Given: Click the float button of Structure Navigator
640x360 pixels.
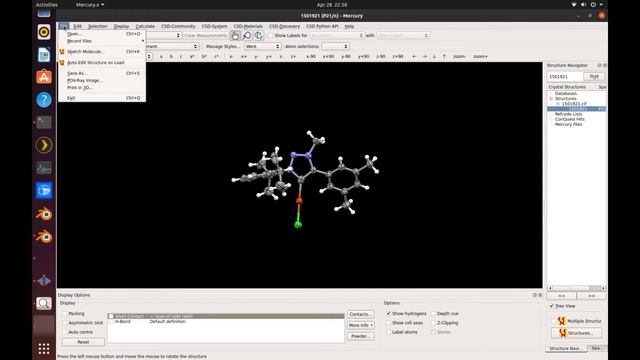Looking at the screenshot, I should point(599,65).
